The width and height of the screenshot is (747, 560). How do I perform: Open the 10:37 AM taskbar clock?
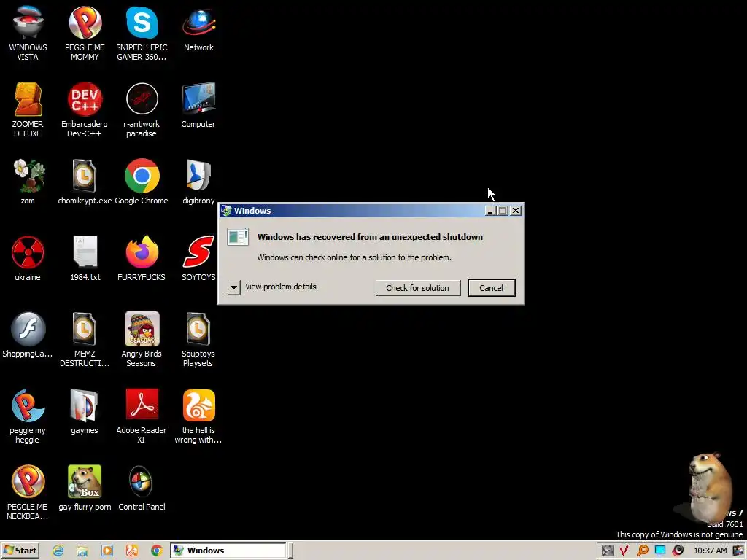(x=711, y=551)
